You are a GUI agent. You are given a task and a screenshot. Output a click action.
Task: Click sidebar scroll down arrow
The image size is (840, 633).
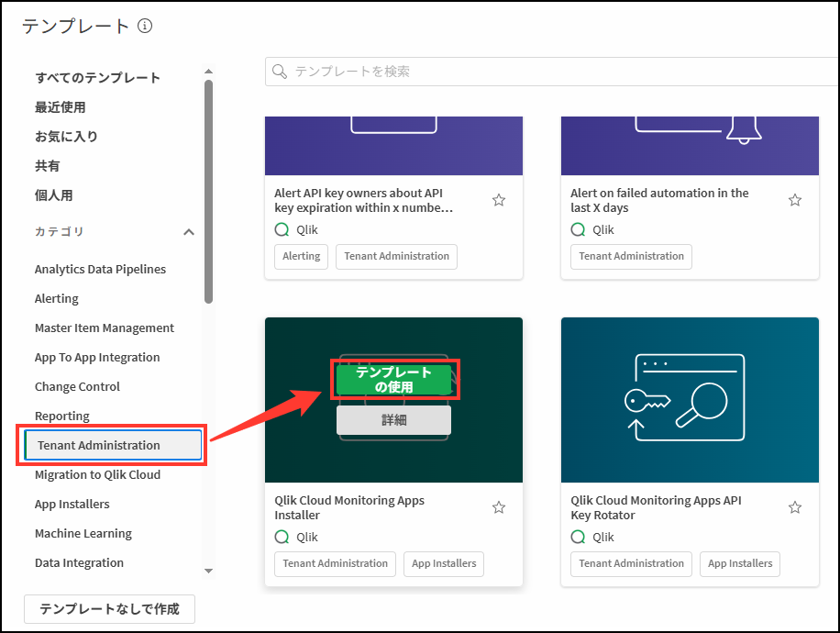pyautogui.click(x=208, y=571)
